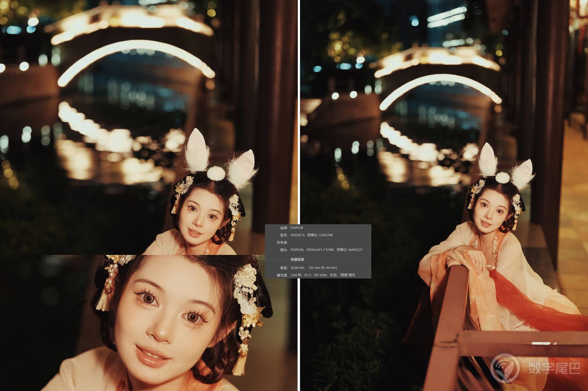Select the aperture value f/1.7
Screen dimensions: 588x391
[307, 275]
